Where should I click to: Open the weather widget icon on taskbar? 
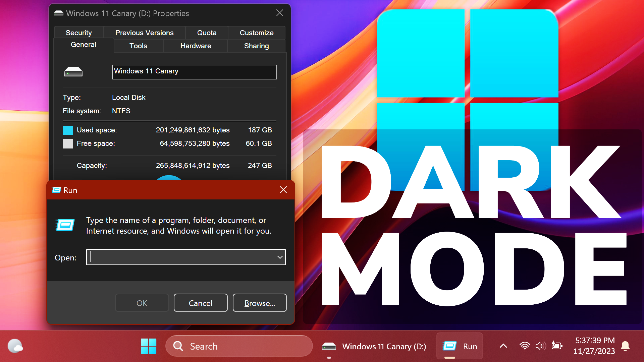[15, 346]
